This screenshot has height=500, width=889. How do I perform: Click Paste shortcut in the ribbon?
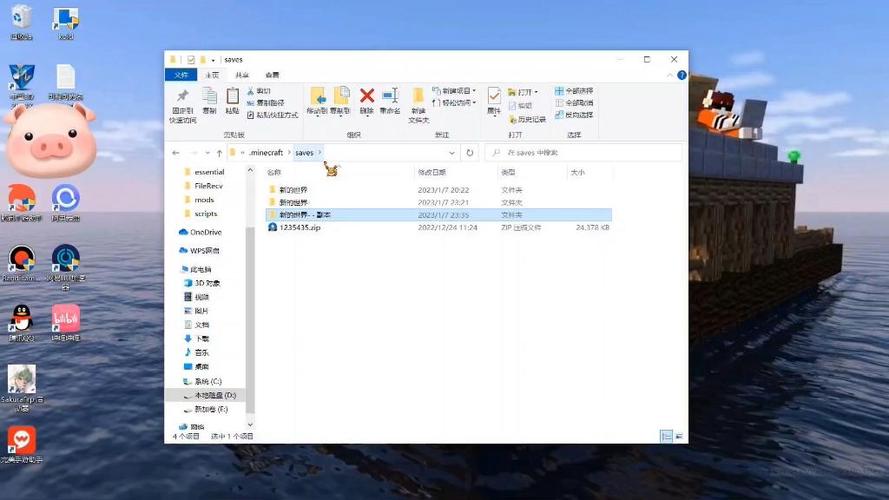pyautogui.click(x=273, y=115)
